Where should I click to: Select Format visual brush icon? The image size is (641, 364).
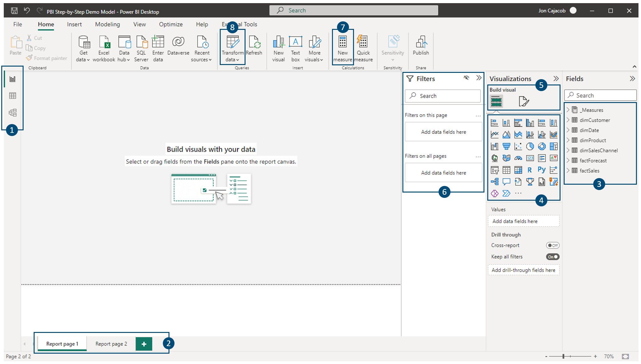pos(524,101)
